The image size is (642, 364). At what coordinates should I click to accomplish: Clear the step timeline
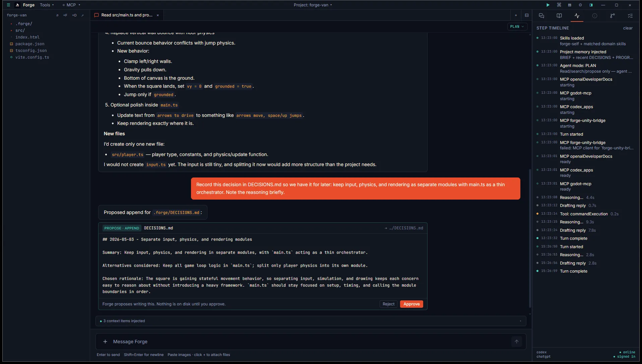click(x=628, y=28)
